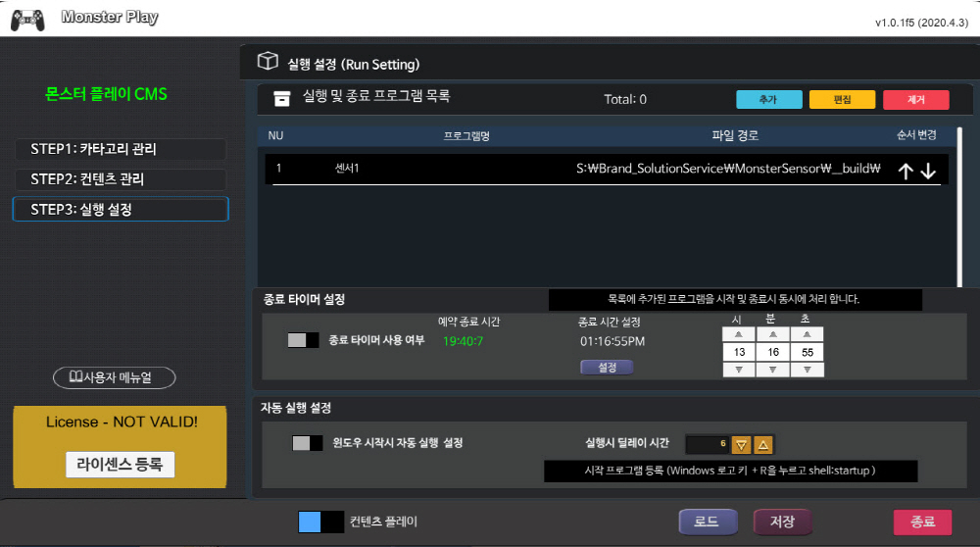Screen dimensions: 980x547
Task: Click the 순서 변경 column header
Action: [916, 135]
